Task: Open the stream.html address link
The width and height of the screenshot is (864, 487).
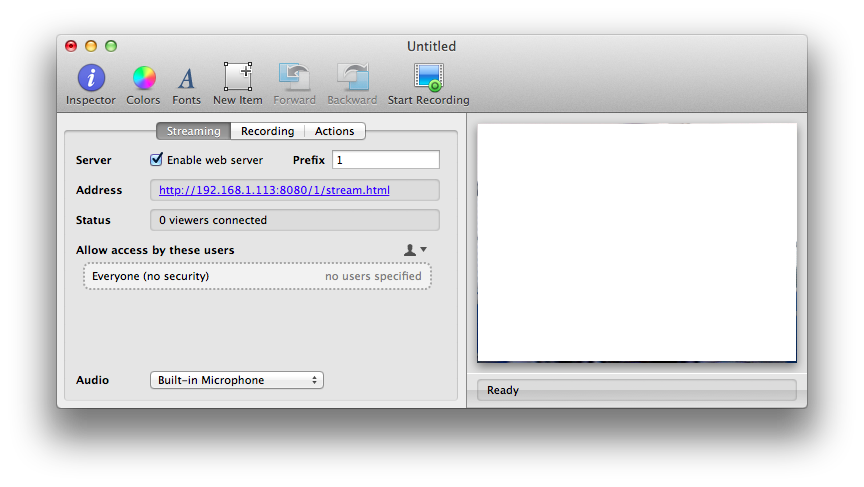Action: tap(274, 190)
